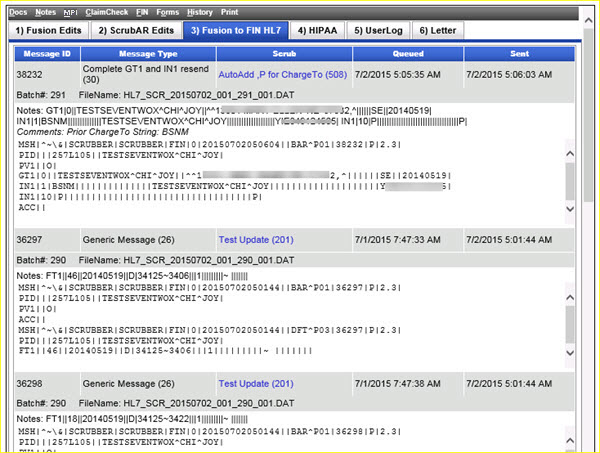Open the Notes menu

coord(45,12)
